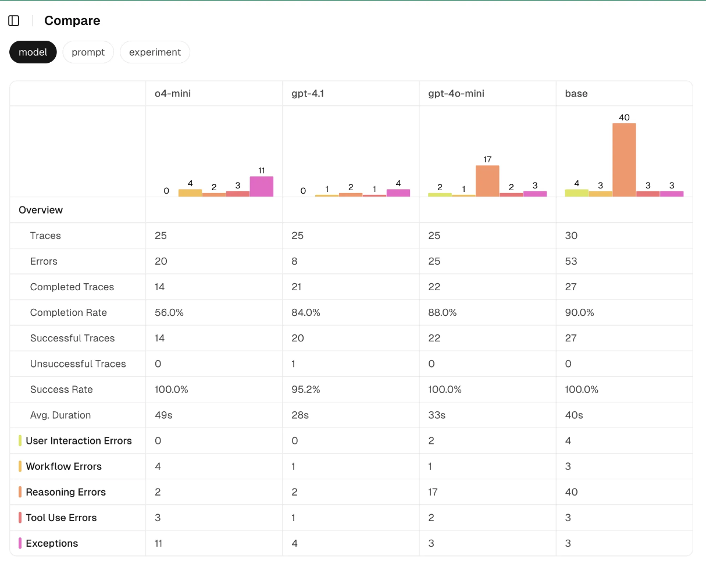Click base average duration 40s
Viewport: 706px width, 588px height.
tap(574, 415)
